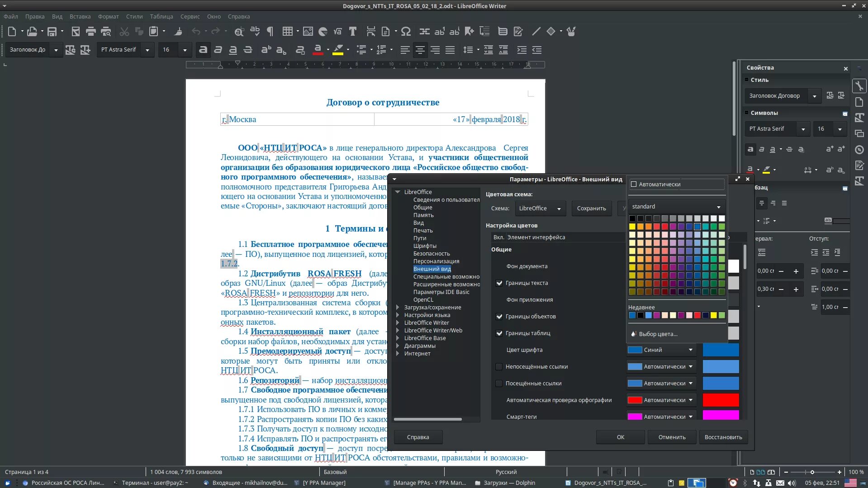The height and width of the screenshot is (488, 868).
Task: Click the Insert Line toolbar icon
Action: pos(536,31)
